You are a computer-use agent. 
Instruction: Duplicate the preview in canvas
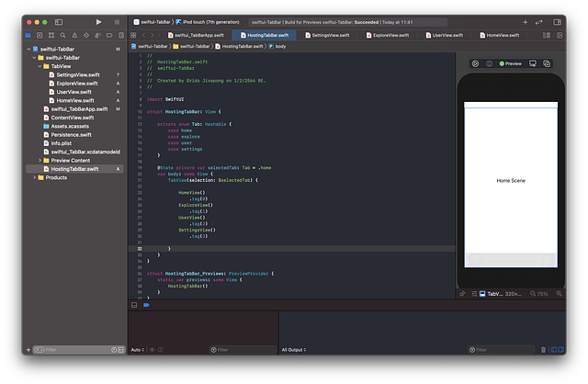point(547,63)
